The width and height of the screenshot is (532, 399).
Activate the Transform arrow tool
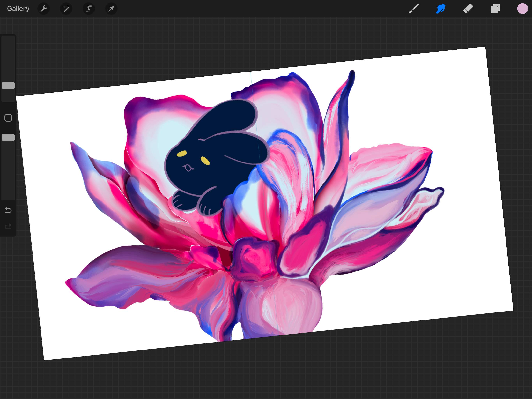pyautogui.click(x=111, y=9)
